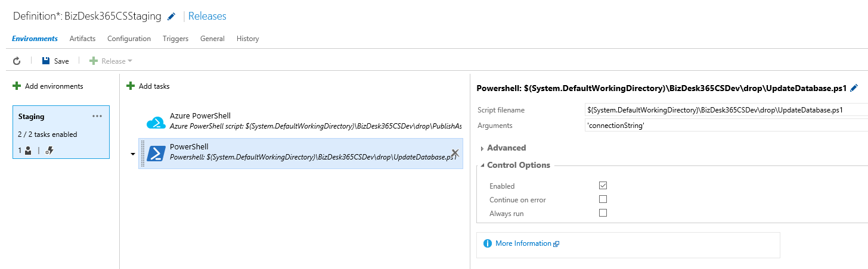Image resolution: width=868 pixels, height=269 pixels.
Task: Click the refresh icon in the toolbar
Action: pos(17,61)
